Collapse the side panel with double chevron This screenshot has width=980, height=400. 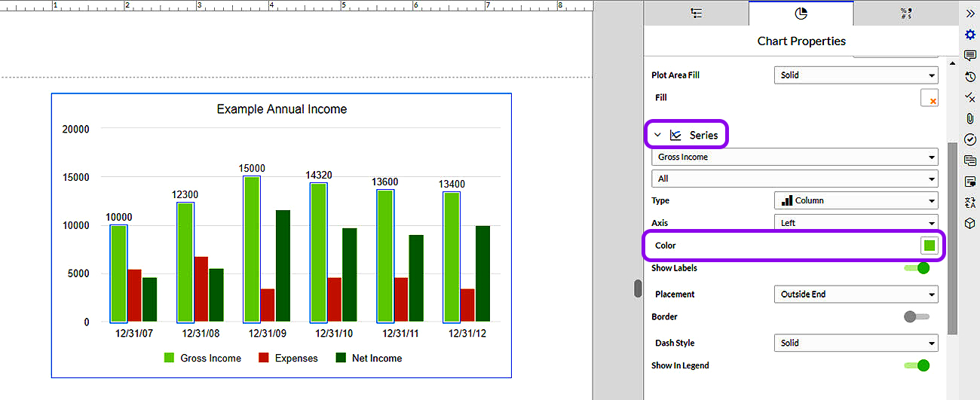tap(970, 14)
